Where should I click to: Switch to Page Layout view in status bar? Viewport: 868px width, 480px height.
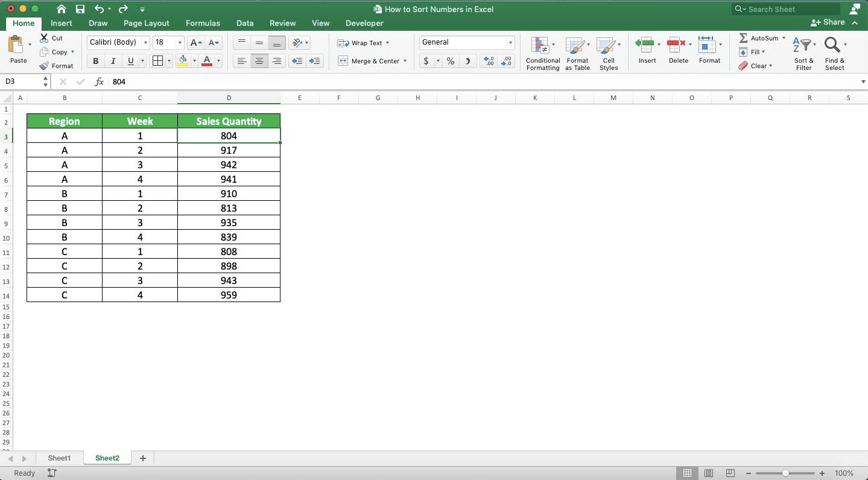[x=709, y=473]
